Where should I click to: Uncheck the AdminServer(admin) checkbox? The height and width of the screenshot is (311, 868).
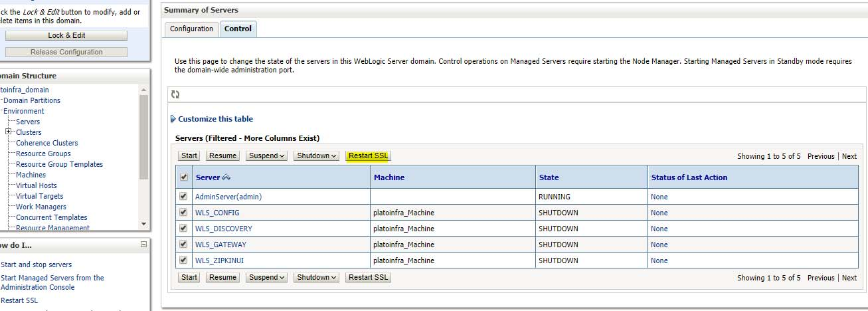(x=184, y=197)
